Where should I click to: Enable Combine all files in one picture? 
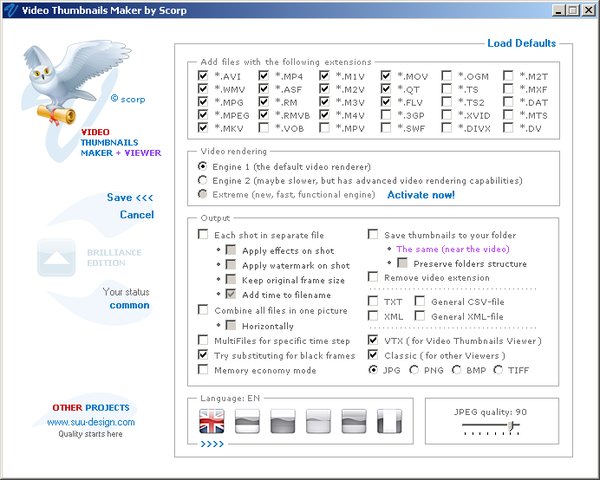coord(203,309)
